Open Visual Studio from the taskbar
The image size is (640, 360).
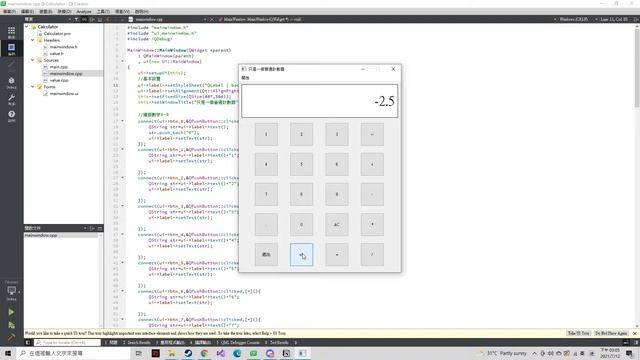point(221,353)
